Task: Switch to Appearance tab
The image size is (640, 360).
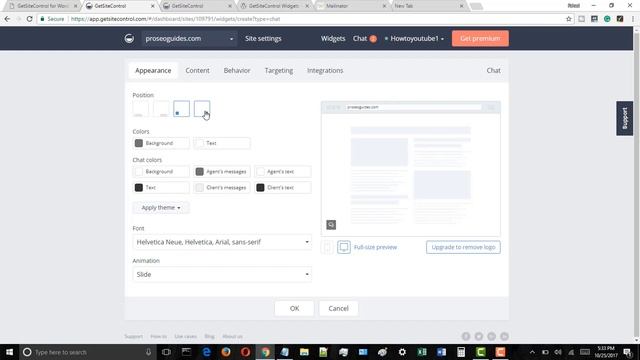Action: click(153, 70)
